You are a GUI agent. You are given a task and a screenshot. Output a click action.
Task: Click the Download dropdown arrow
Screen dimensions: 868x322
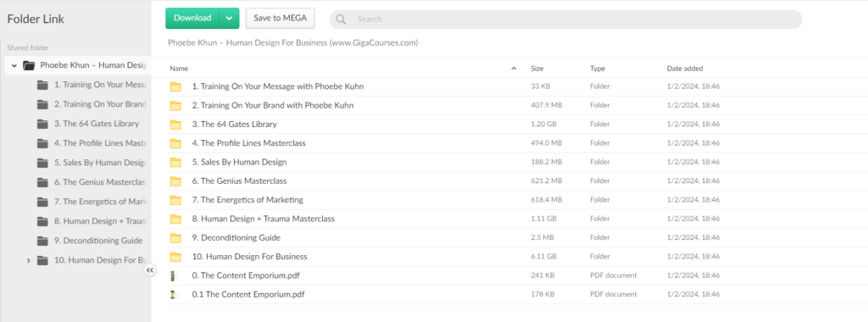229,18
